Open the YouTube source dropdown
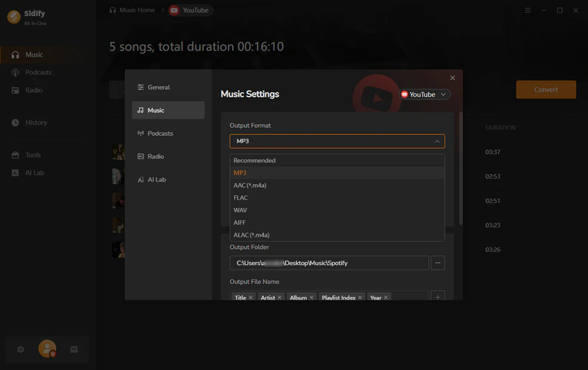 (x=425, y=95)
